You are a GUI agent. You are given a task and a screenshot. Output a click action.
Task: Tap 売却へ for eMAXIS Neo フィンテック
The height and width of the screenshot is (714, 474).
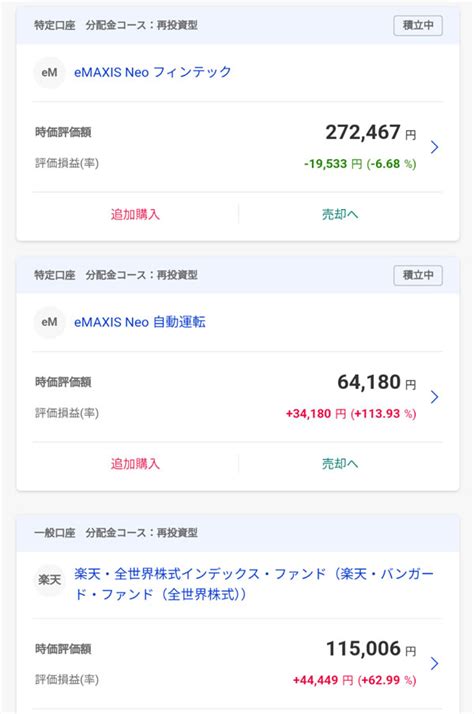coord(340,214)
